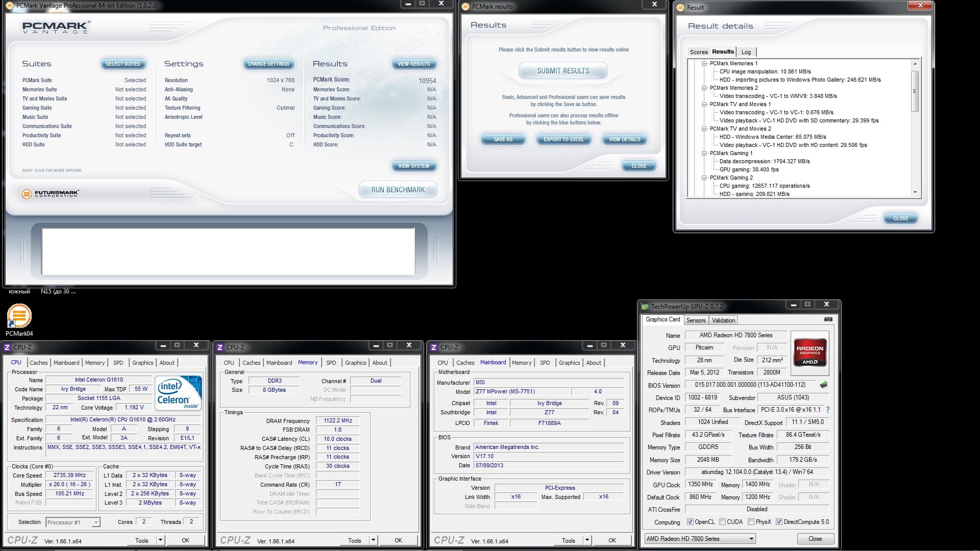This screenshot has height=551, width=980.
Task: Click the GPU-Z BIOS save chip icon
Action: tap(823, 385)
